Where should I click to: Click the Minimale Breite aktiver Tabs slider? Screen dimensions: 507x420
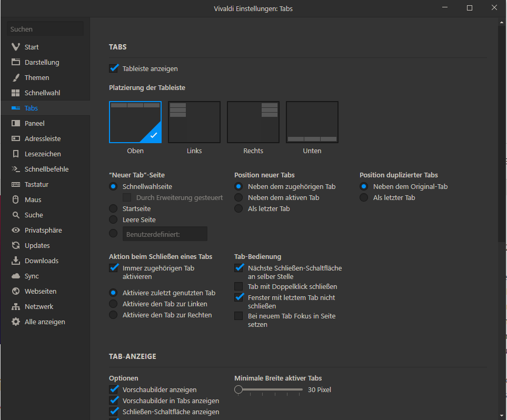[271, 390]
